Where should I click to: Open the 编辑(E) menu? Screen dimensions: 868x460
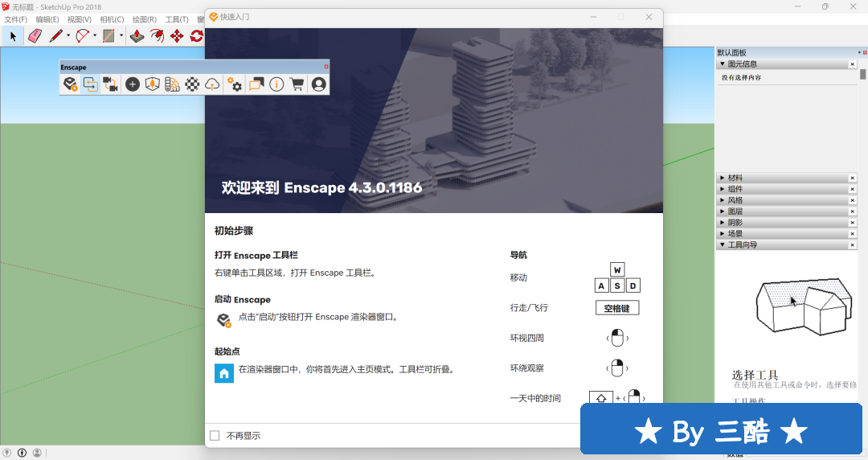tap(47, 19)
